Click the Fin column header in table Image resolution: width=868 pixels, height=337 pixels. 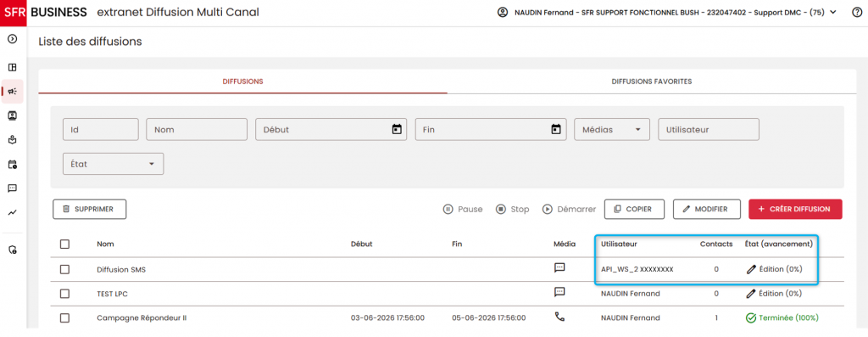coord(457,244)
